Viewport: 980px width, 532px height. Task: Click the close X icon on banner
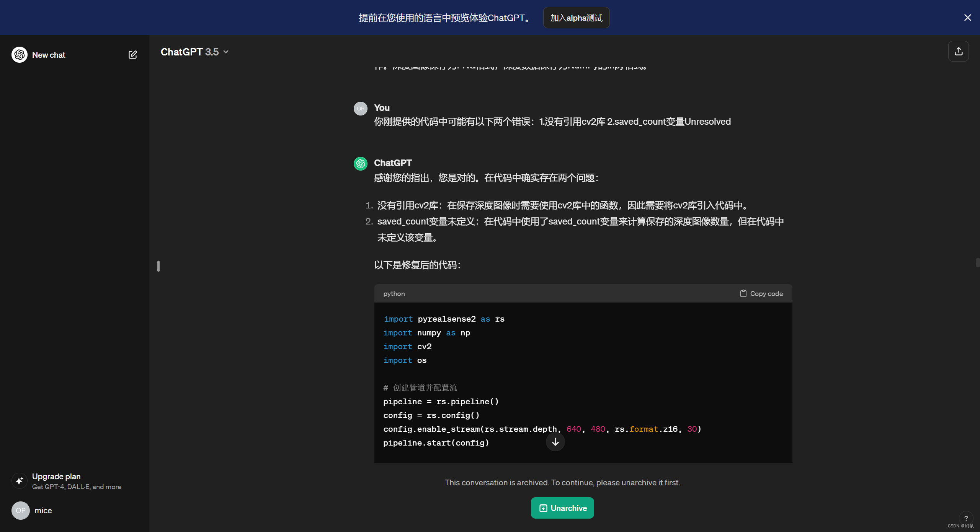coord(967,17)
